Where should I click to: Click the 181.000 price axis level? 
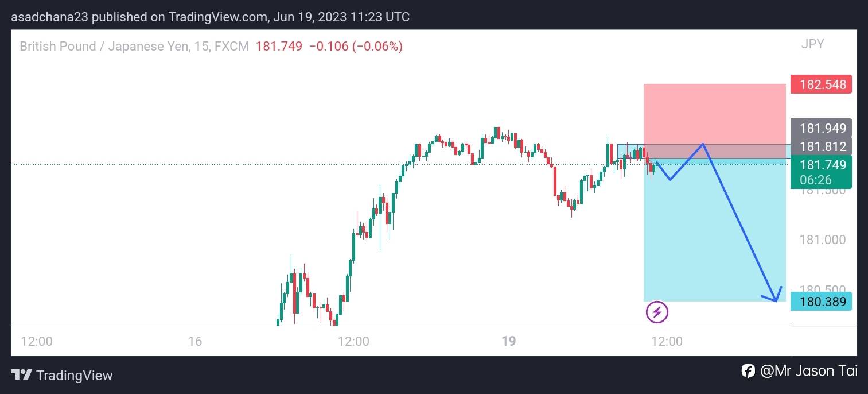(x=822, y=240)
